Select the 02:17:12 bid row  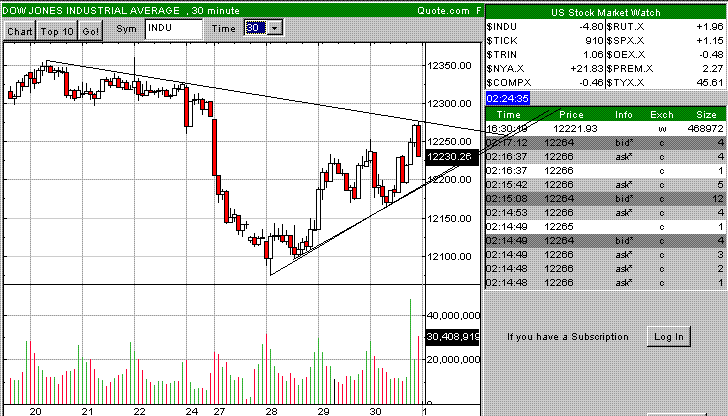pyautogui.click(x=605, y=143)
